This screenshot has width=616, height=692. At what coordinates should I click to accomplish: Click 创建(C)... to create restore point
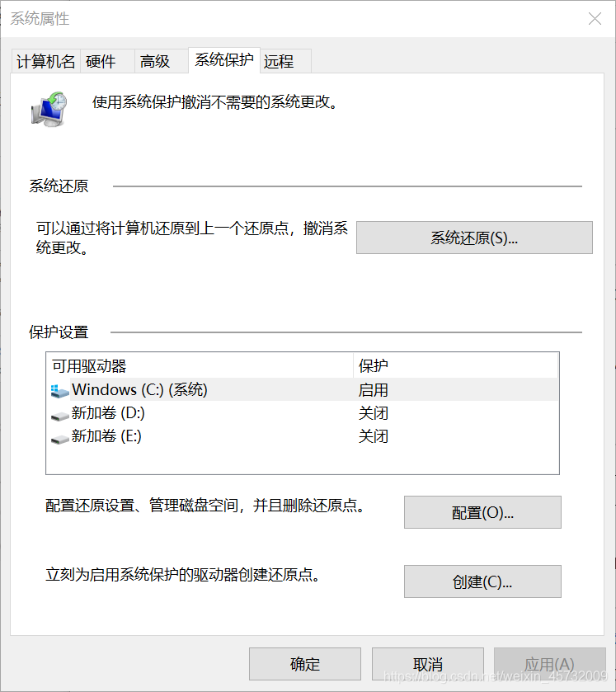point(482,581)
